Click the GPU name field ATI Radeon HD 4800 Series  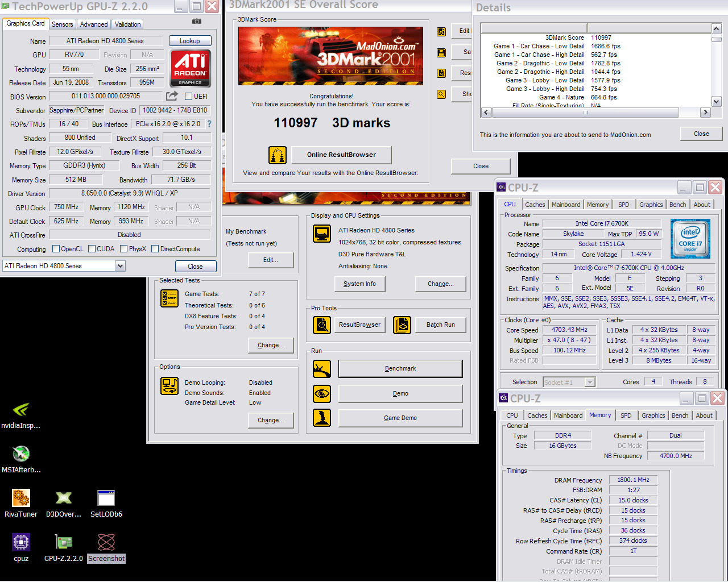click(x=105, y=41)
